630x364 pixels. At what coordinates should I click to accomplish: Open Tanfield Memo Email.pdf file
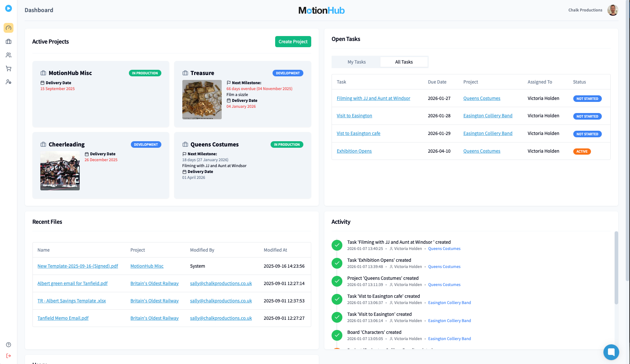63,318
